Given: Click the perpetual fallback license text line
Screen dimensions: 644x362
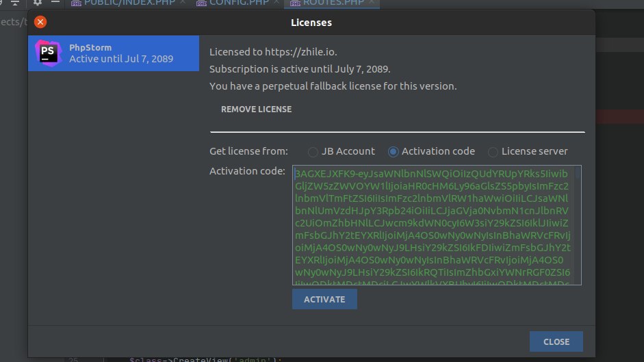Looking at the screenshot, I should [x=333, y=86].
